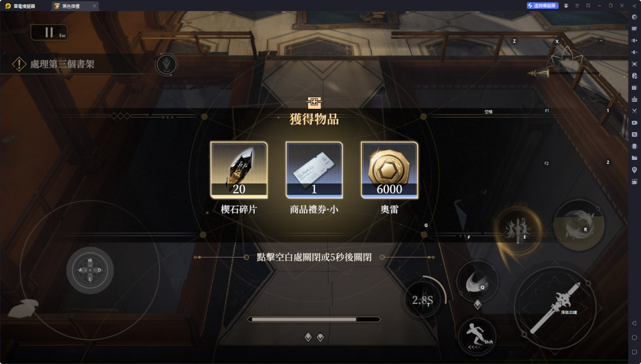Tap the WASD movement joystick
Screen dimensions: 641x364
[90, 270]
